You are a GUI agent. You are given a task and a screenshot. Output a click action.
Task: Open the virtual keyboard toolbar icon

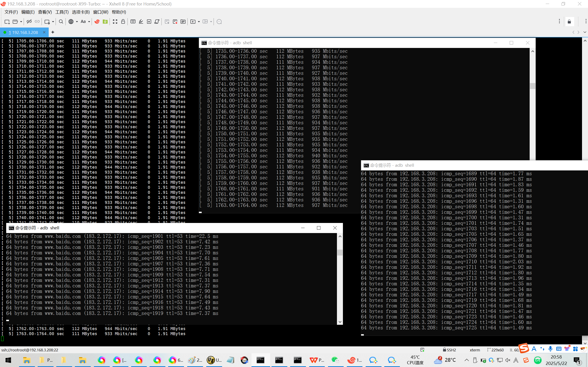pyautogui.click(x=133, y=22)
